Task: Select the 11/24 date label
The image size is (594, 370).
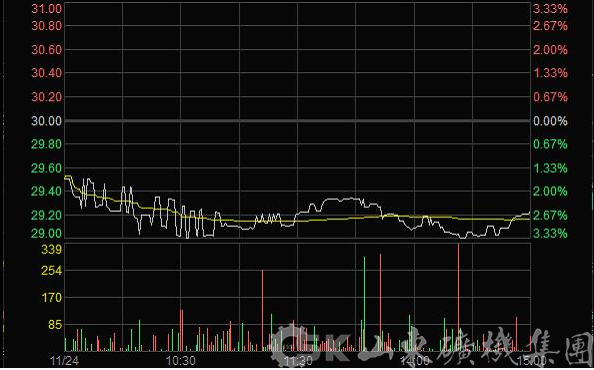Action: pyautogui.click(x=65, y=361)
